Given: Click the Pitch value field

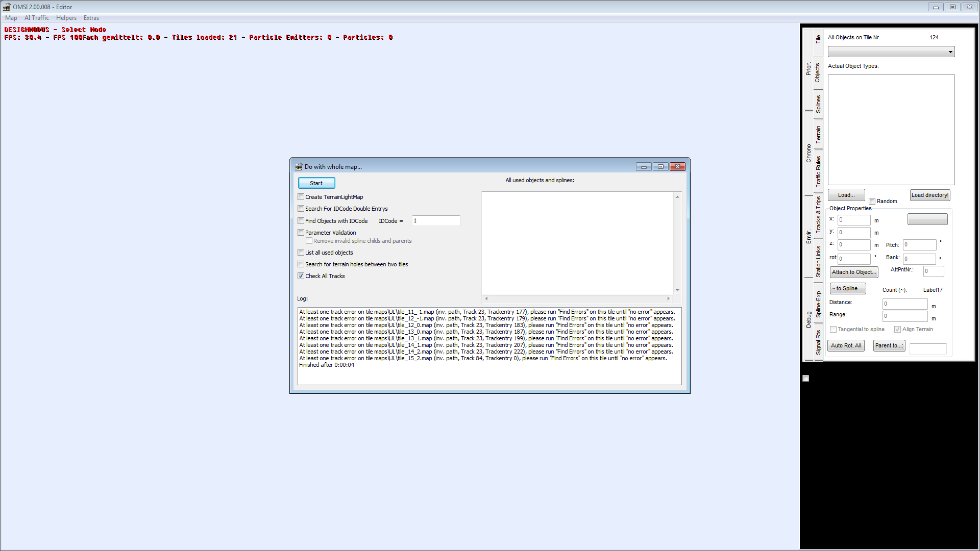Looking at the screenshot, I should [x=919, y=245].
